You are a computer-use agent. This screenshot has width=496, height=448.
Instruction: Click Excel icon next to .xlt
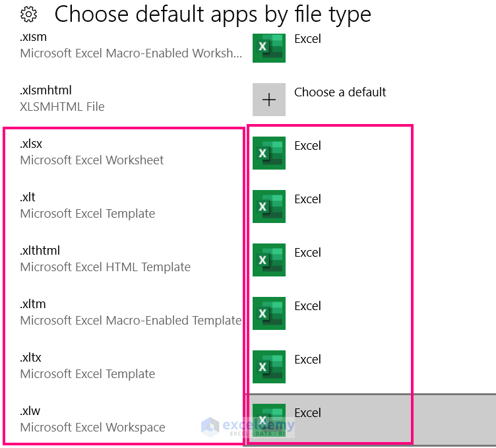[x=269, y=207]
